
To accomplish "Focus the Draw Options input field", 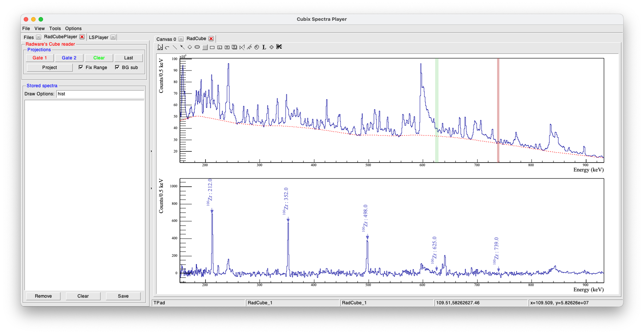I will pos(100,94).
